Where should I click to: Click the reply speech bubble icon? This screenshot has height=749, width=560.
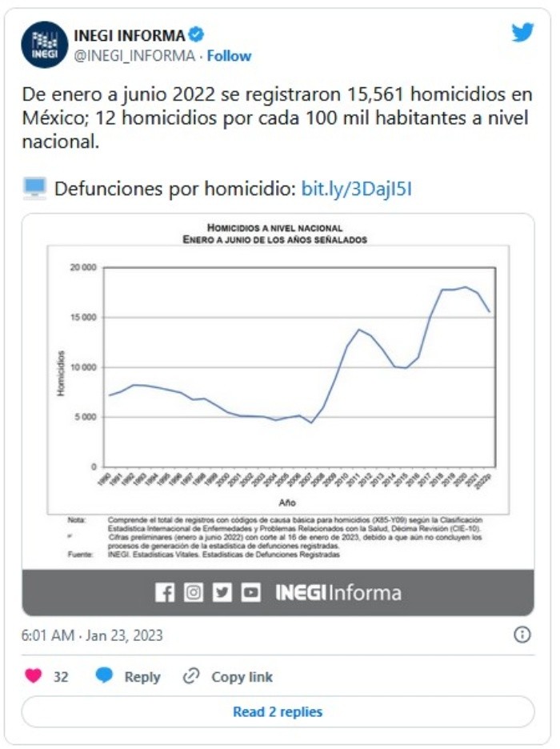pyautogui.click(x=104, y=676)
